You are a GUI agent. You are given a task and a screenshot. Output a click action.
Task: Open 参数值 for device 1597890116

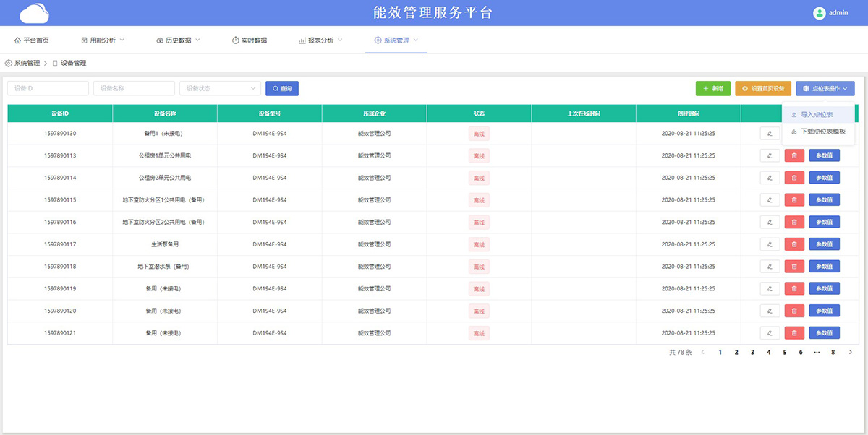coord(824,222)
